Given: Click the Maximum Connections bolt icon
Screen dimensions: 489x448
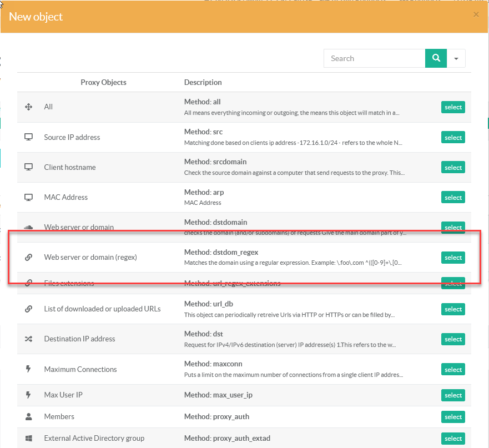Looking at the screenshot, I should point(29,369).
